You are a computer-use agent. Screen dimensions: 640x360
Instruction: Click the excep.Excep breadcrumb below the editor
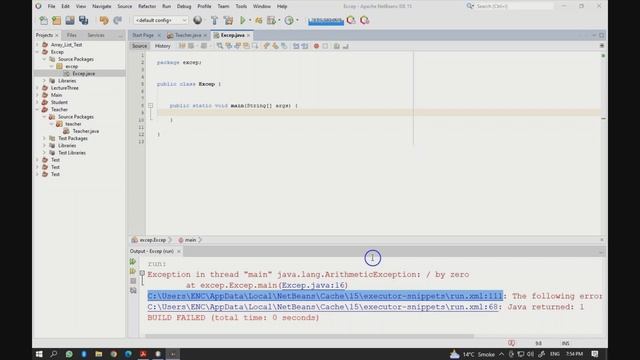pyautogui.click(x=153, y=240)
